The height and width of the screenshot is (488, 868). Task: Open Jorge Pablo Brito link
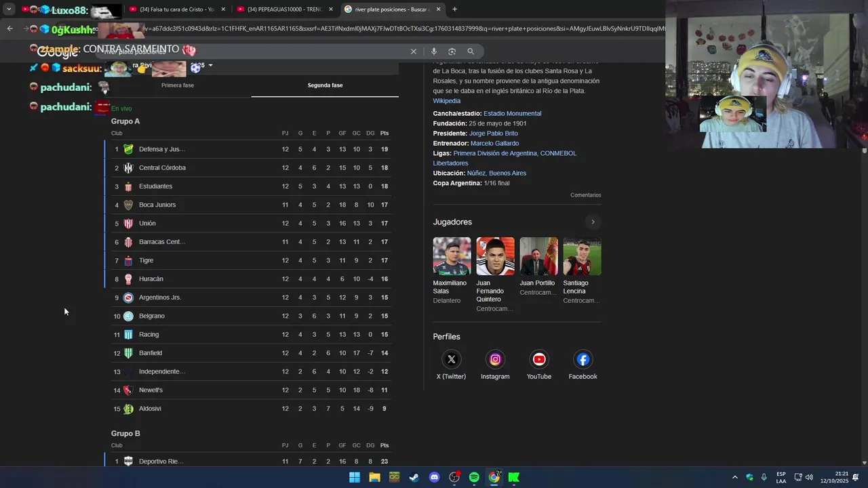(493, 134)
